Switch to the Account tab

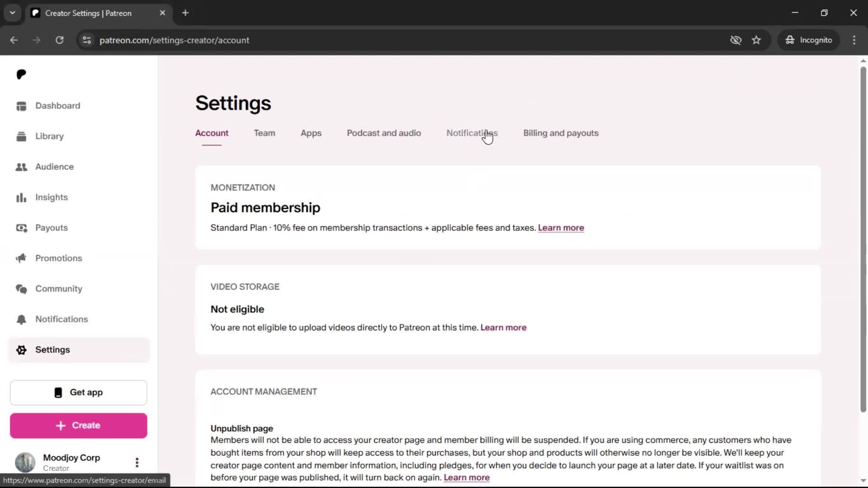click(x=212, y=133)
